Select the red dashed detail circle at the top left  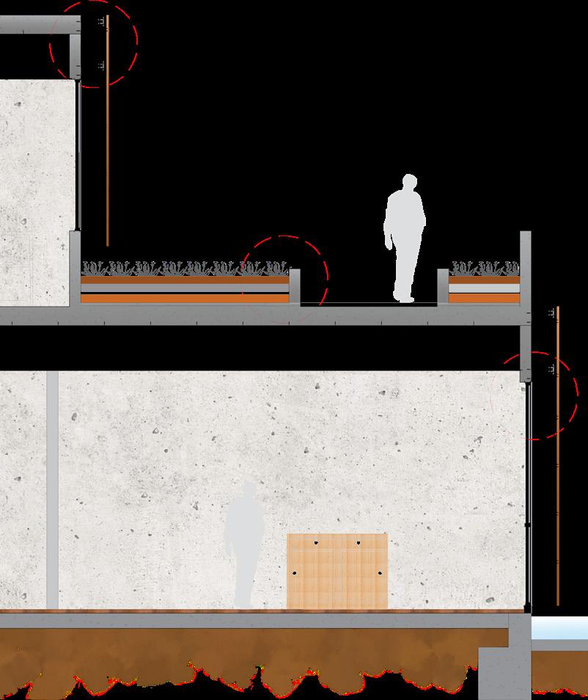tap(93, 44)
